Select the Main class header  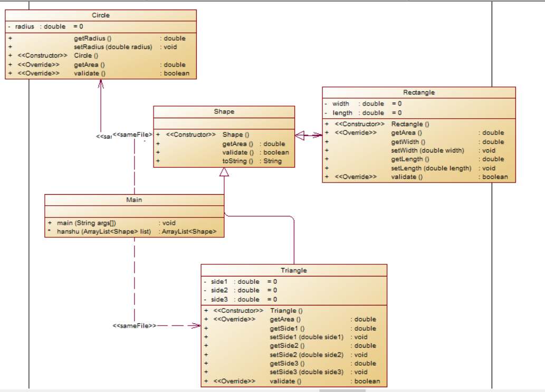click(134, 200)
